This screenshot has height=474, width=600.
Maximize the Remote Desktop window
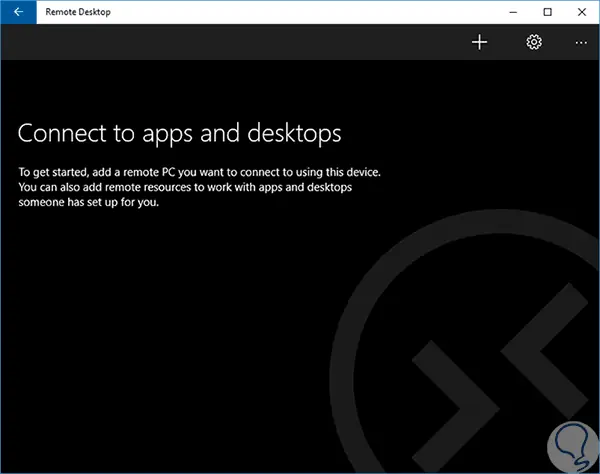tap(548, 12)
